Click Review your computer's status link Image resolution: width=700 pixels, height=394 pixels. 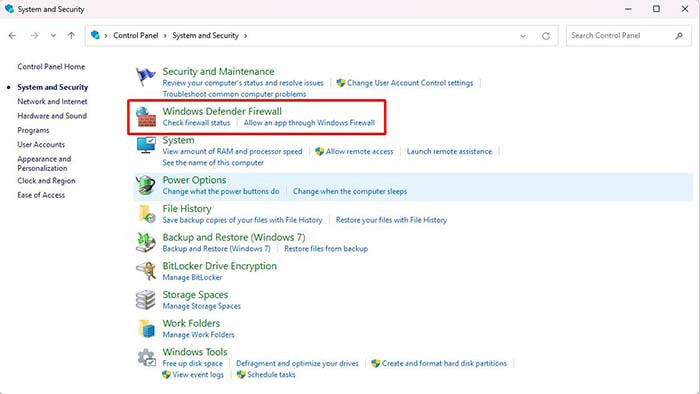[x=243, y=83]
